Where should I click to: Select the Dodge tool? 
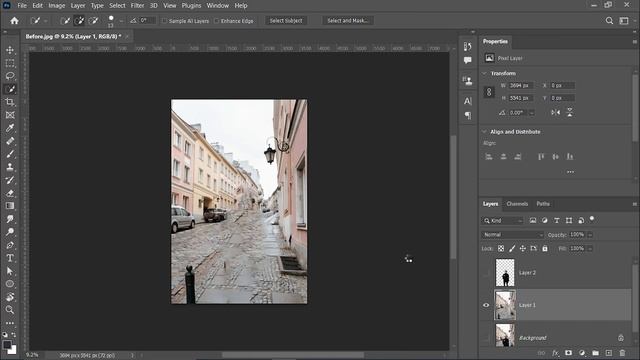[10, 232]
